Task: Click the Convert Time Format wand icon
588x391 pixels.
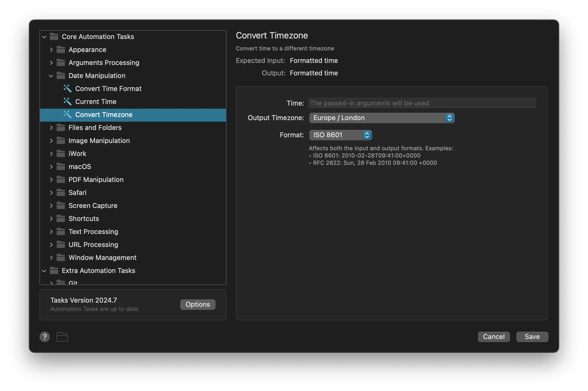Action: [67, 88]
